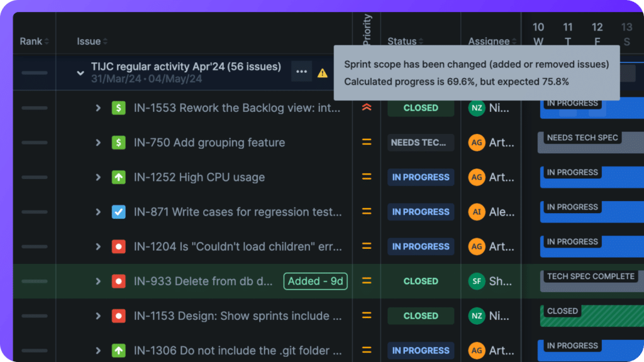Open NEEDS TEC... status dropdown for IN-750

click(x=420, y=143)
